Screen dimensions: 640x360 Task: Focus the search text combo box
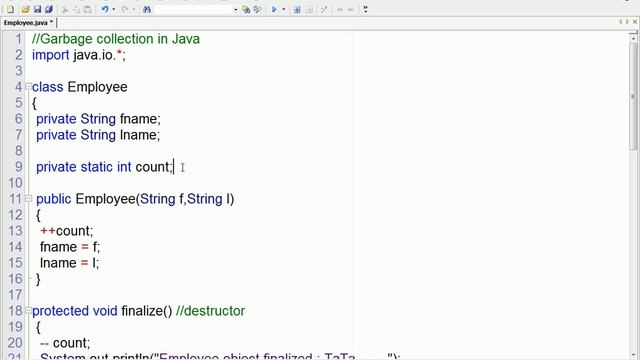193,9
